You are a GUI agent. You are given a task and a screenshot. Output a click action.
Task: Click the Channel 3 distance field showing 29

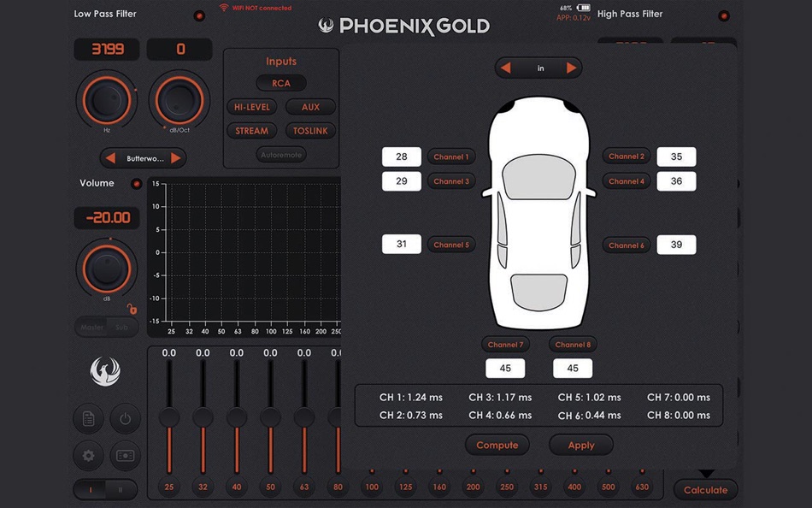[402, 181]
